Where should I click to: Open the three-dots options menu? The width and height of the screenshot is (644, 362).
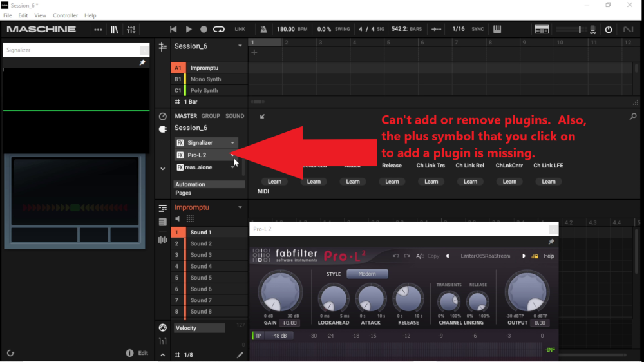98,30
